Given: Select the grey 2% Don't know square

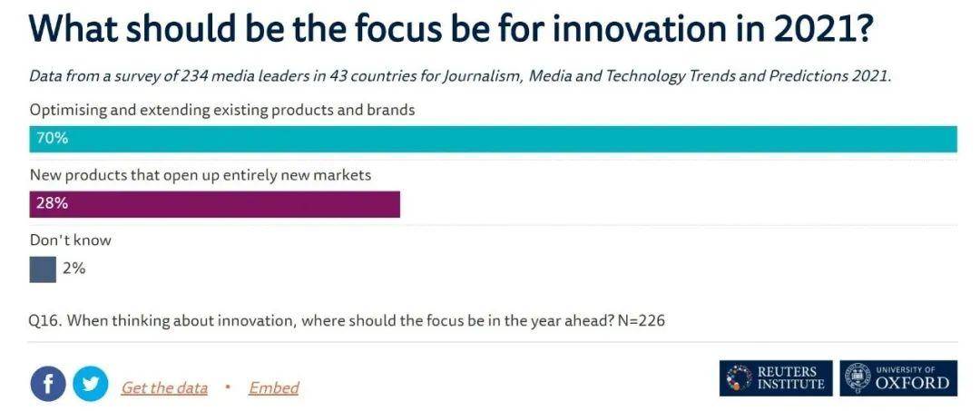Looking at the screenshot, I should pos(43,269).
